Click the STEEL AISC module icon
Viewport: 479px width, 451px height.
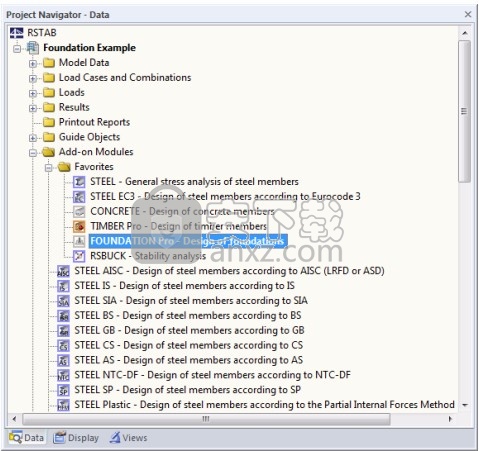(x=63, y=271)
